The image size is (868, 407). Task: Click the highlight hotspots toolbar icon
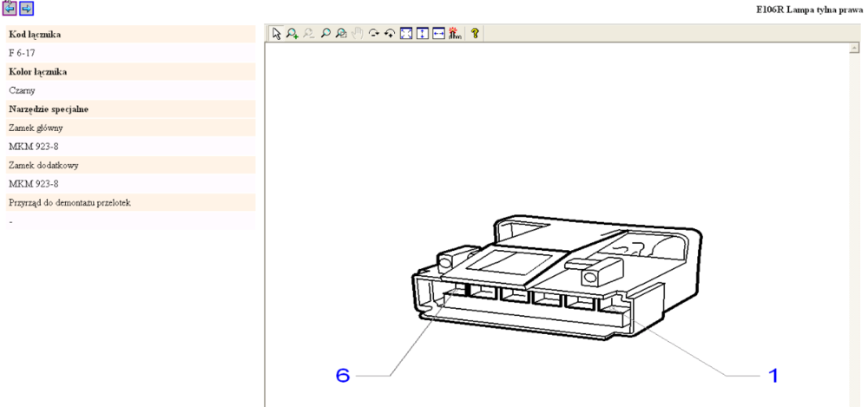(x=454, y=33)
